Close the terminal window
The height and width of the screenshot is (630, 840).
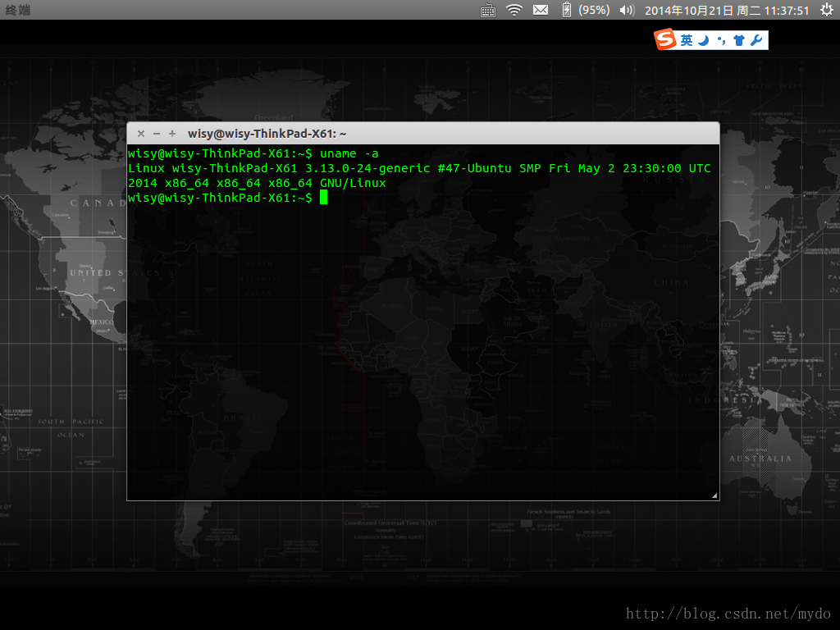(141, 134)
